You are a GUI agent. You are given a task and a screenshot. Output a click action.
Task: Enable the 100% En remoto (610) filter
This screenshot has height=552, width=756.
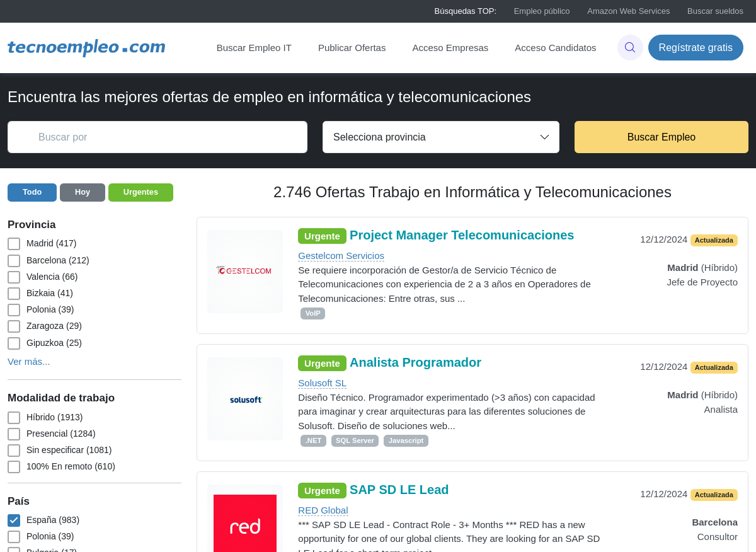click(14, 467)
